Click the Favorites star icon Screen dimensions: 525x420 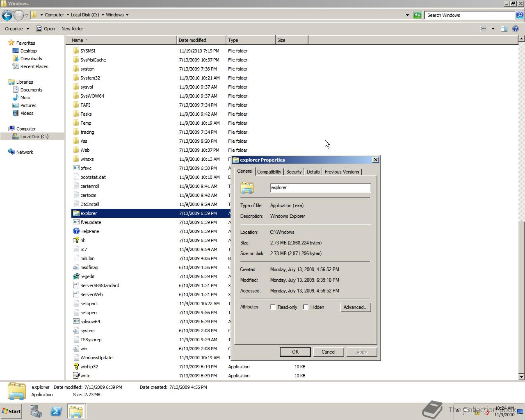[x=11, y=43]
